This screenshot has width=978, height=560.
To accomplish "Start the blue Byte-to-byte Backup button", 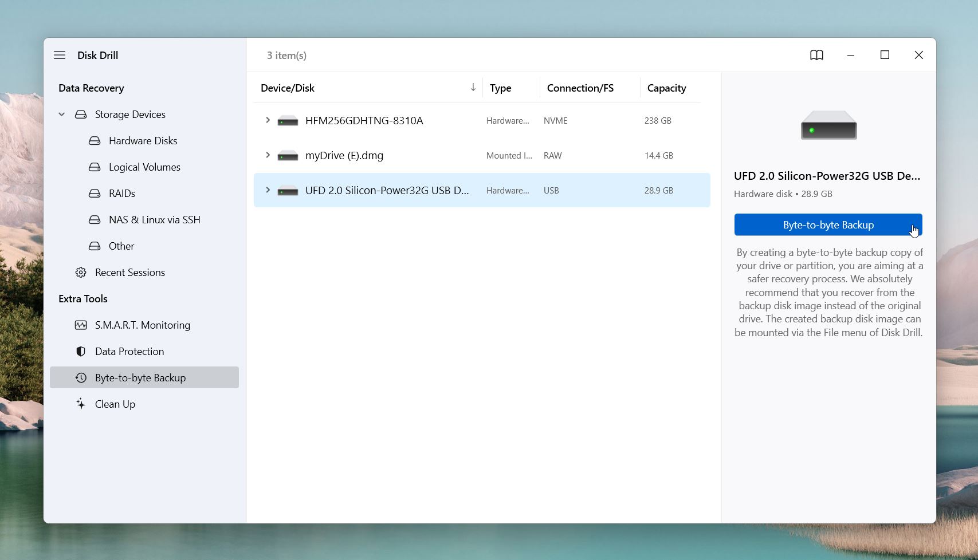I will (x=828, y=224).
